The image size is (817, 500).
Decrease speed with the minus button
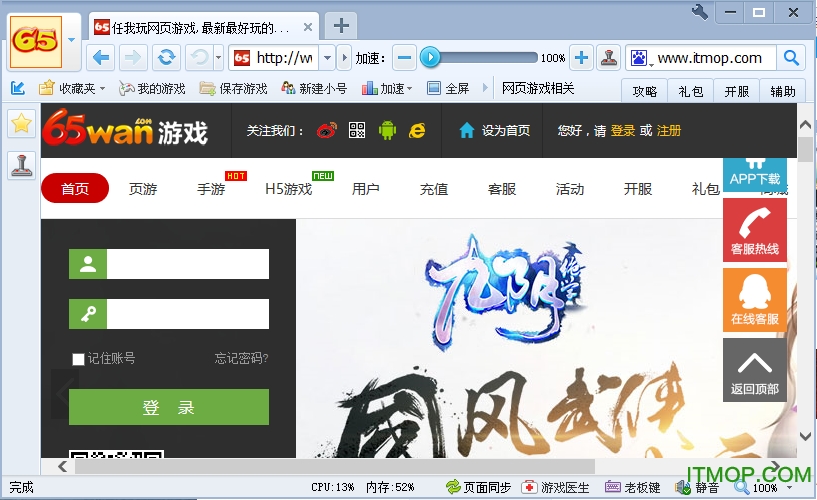pyautogui.click(x=404, y=58)
